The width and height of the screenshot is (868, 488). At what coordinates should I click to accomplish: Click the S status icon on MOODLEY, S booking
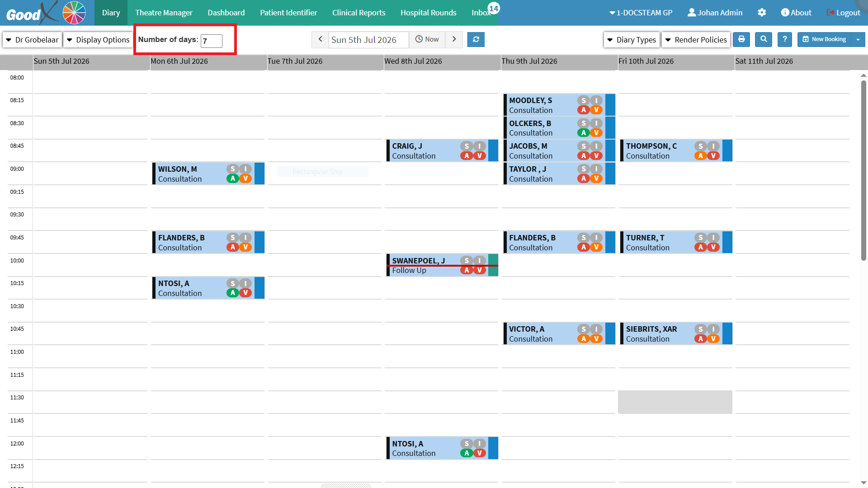coord(584,100)
